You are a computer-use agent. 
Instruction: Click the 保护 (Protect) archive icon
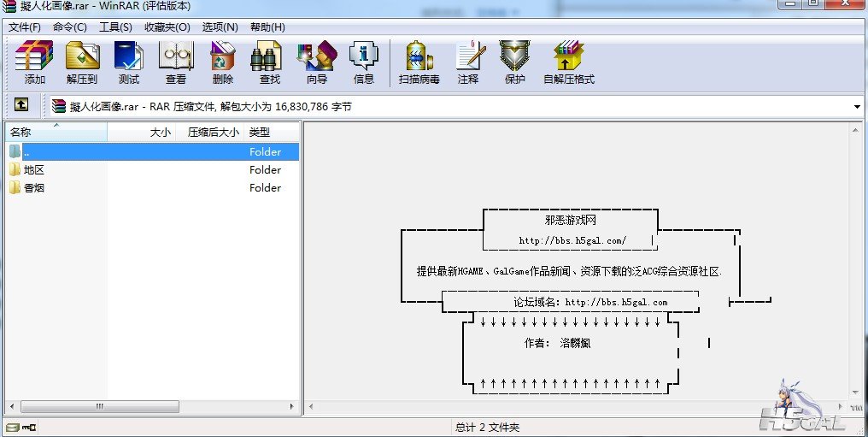(x=515, y=62)
